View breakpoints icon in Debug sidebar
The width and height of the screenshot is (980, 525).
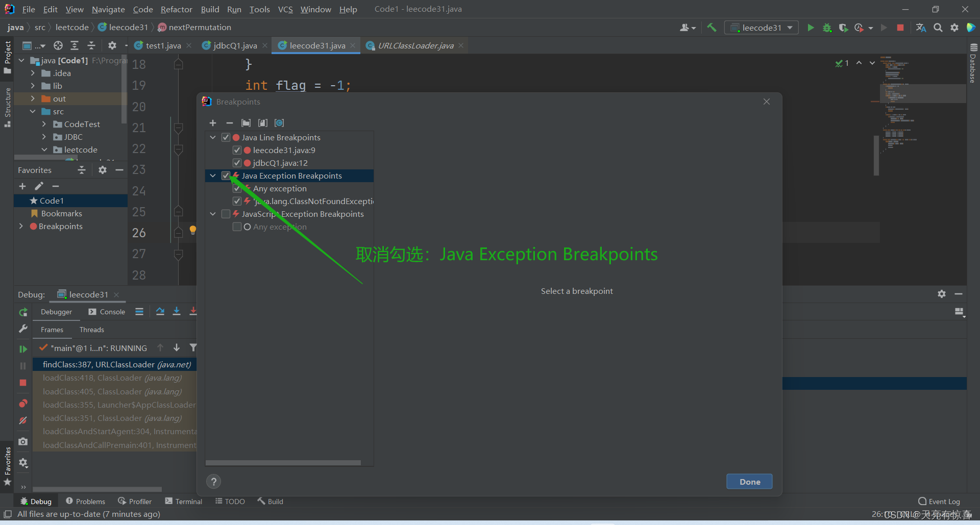coord(23,404)
